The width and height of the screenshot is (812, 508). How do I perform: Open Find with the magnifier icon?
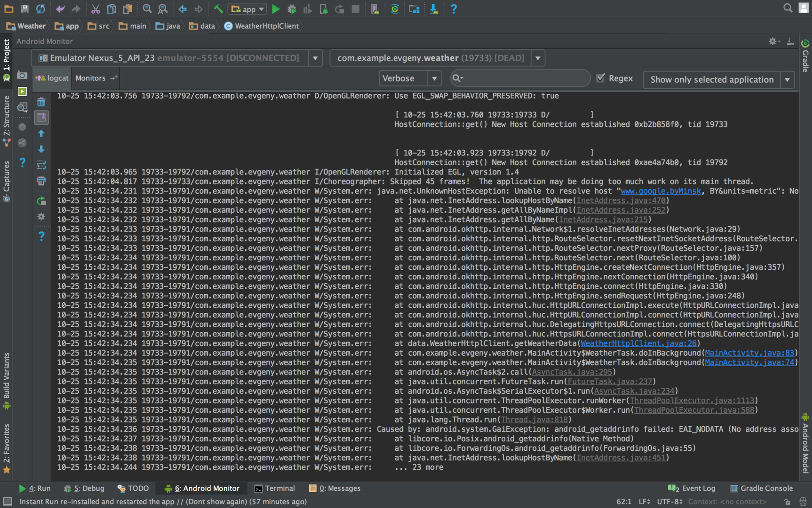click(x=147, y=9)
